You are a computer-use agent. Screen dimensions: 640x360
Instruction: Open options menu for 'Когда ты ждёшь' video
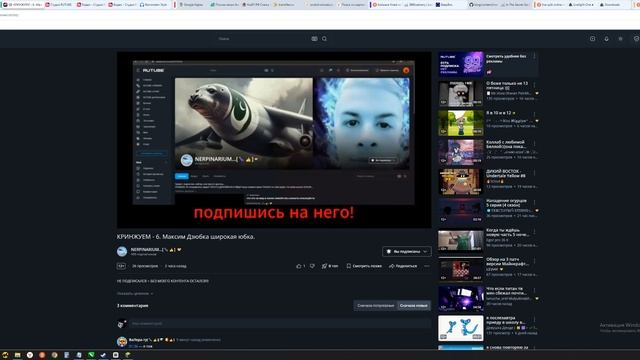click(534, 232)
